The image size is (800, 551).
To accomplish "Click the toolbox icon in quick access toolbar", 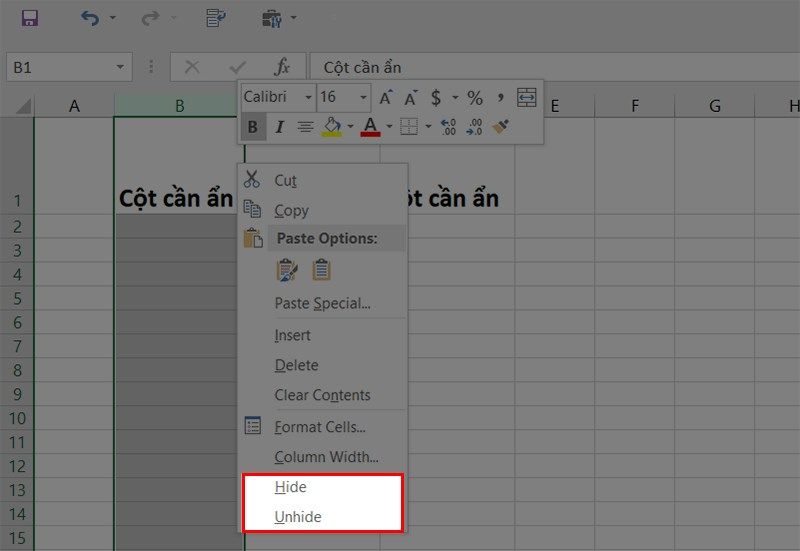I will click(x=272, y=18).
